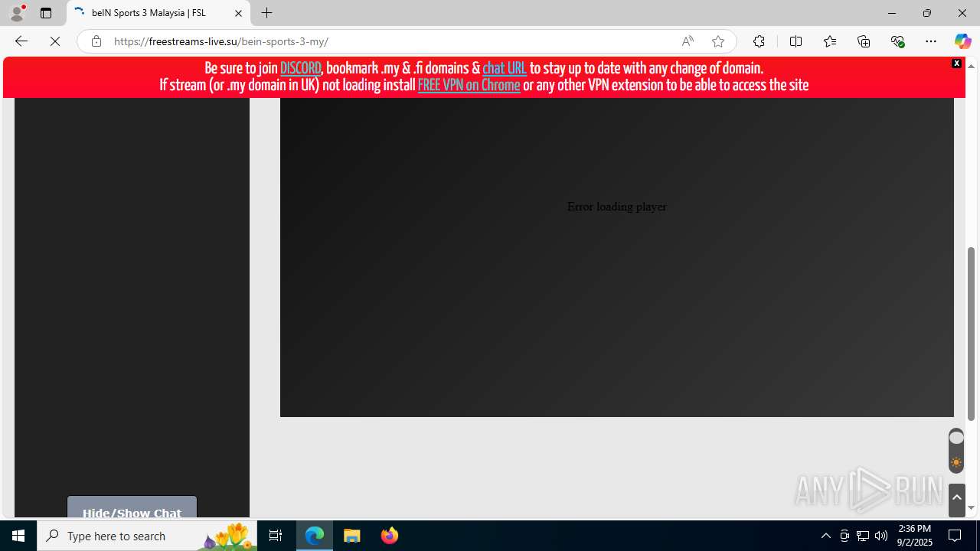The width and height of the screenshot is (980, 551).
Task: Click the page vertical scrollbar thumb
Action: (971, 334)
